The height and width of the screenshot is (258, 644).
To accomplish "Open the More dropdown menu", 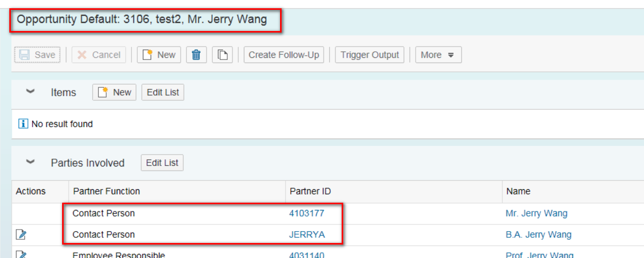I will pos(438,55).
